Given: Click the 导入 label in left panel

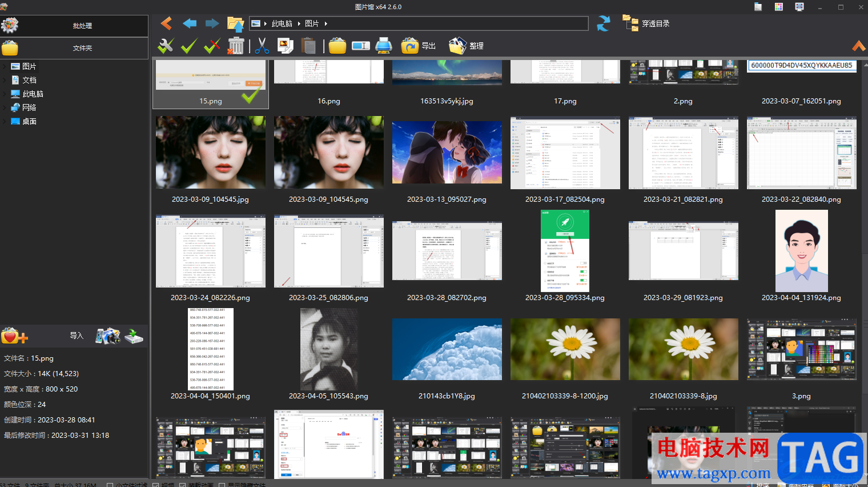Looking at the screenshot, I should coord(77,336).
